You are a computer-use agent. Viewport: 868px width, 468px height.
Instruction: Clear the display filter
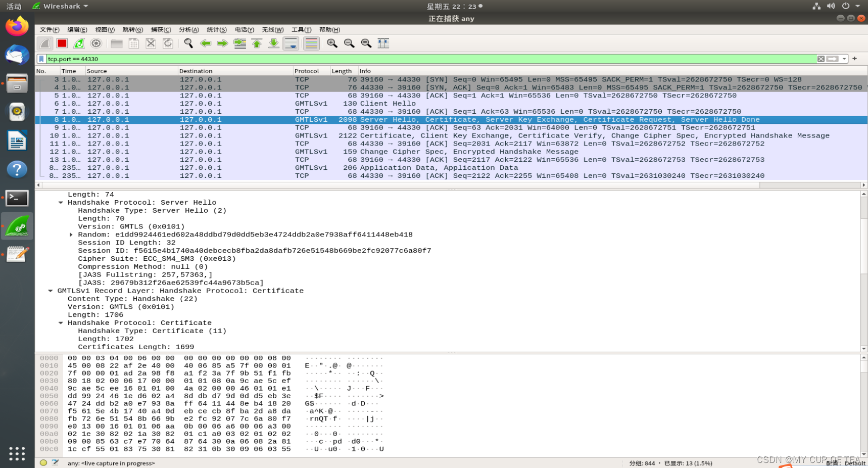tap(821, 59)
